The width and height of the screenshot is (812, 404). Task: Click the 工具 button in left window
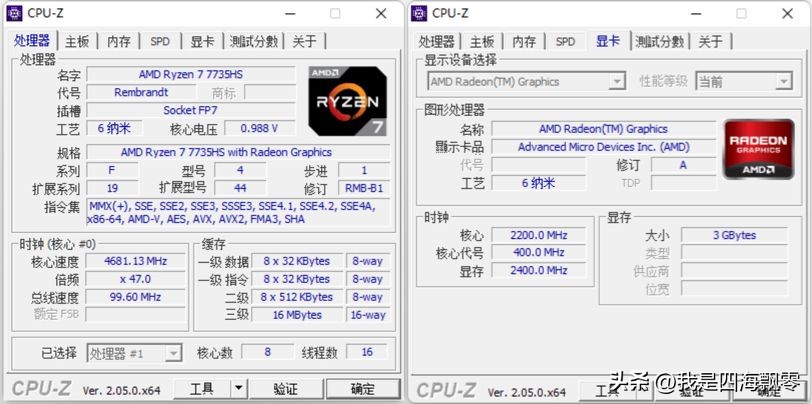pyautogui.click(x=202, y=388)
